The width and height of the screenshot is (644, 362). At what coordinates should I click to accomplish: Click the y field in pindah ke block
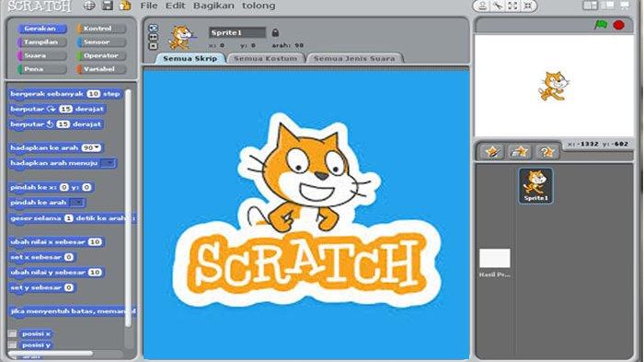point(86,187)
